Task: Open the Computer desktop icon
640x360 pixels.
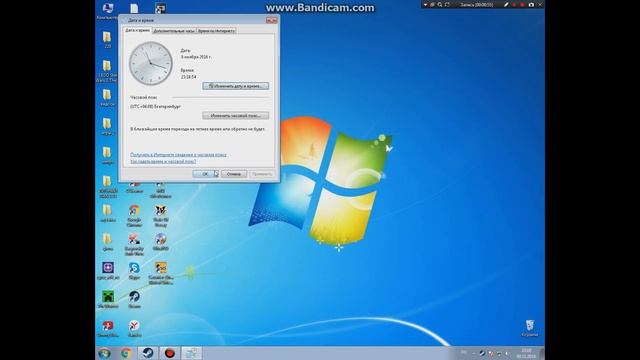Action: click(x=108, y=11)
